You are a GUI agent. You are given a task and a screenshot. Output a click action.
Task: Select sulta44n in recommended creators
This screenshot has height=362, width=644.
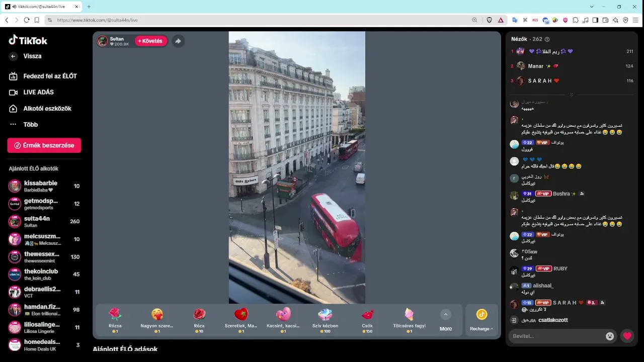pos(44,221)
